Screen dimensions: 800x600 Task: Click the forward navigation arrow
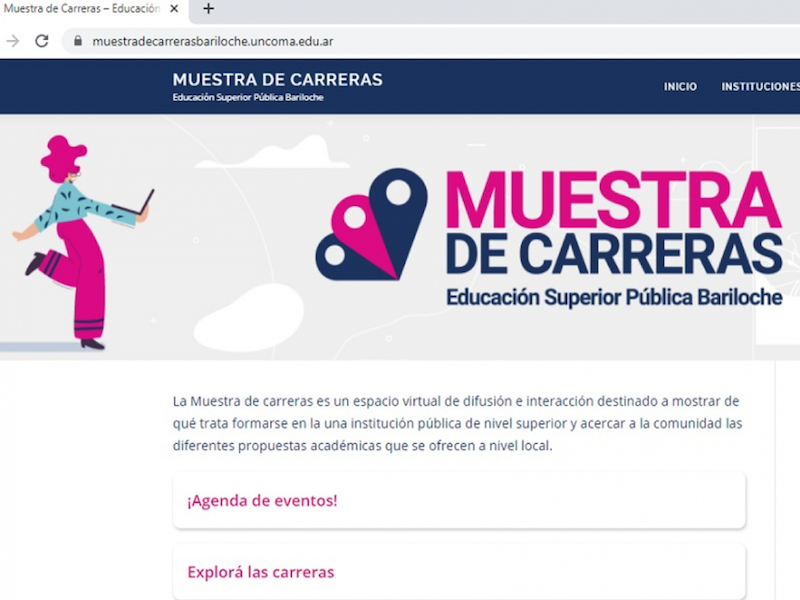(x=13, y=41)
